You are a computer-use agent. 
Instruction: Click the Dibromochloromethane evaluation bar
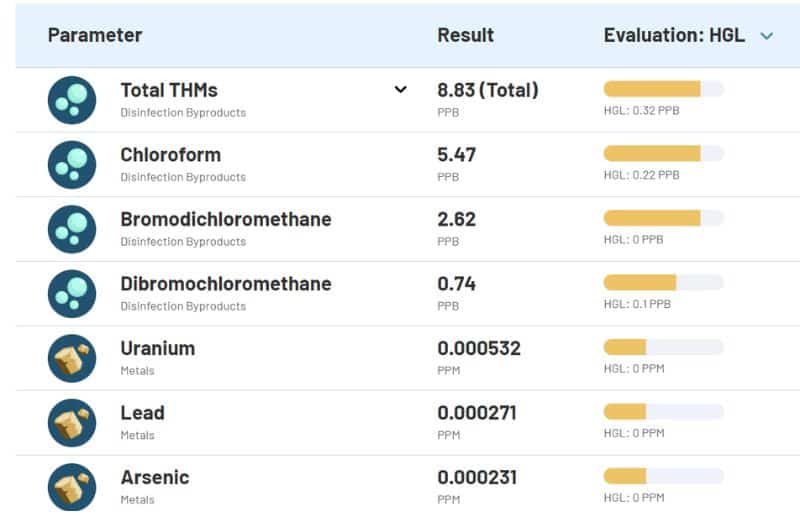(x=663, y=282)
